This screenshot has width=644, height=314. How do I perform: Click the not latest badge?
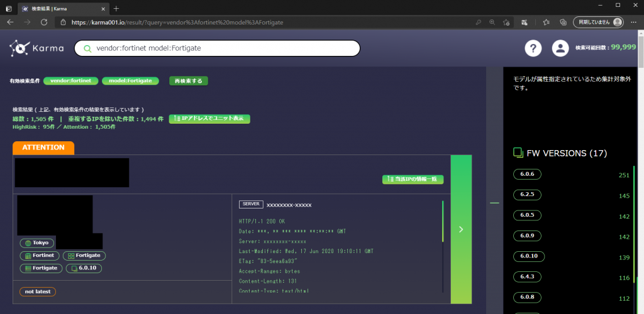[x=37, y=291]
